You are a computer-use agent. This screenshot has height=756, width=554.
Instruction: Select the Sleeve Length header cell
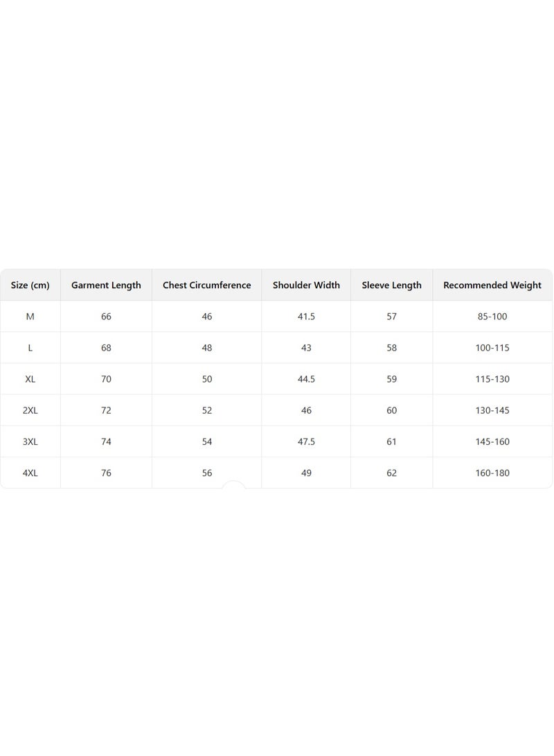pos(391,285)
